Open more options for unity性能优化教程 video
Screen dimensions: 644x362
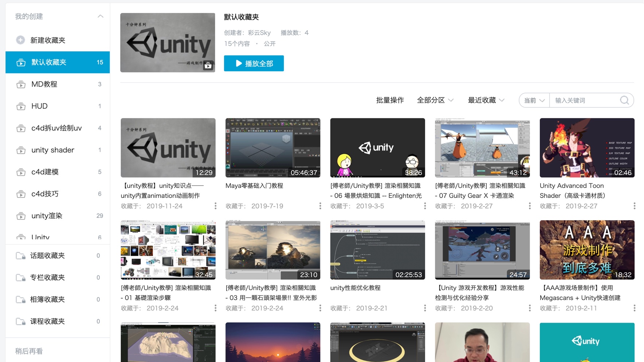pyautogui.click(x=425, y=308)
